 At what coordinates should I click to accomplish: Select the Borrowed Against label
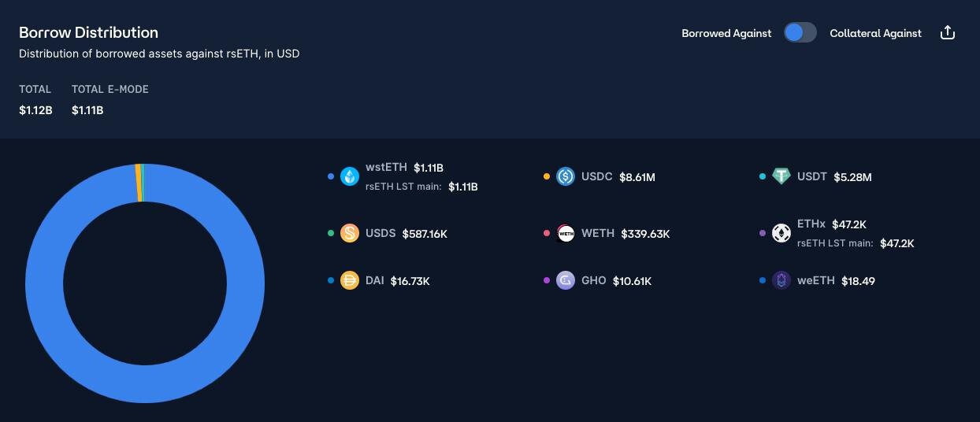(726, 33)
